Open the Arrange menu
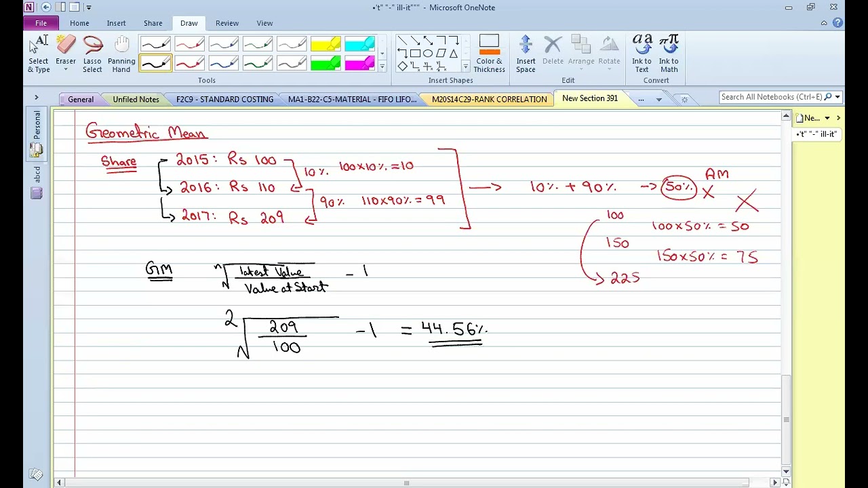The image size is (868, 488). (x=581, y=54)
